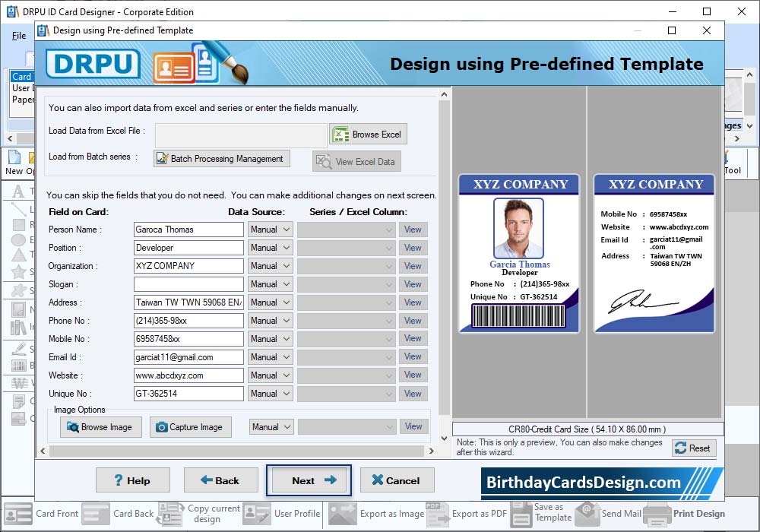Click Send Mail icon
Image resolution: width=760 pixels, height=532 pixels.
tap(587, 514)
